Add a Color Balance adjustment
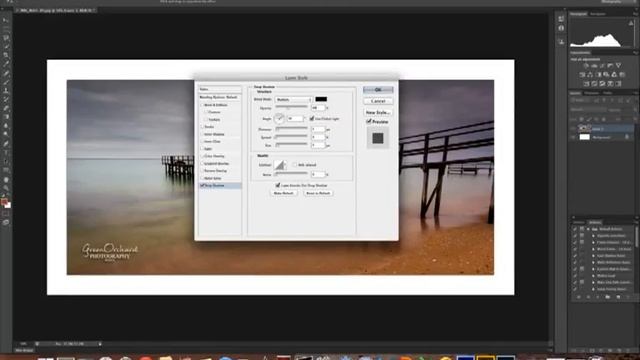This screenshot has width=640, height=360. (x=590, y=75)
